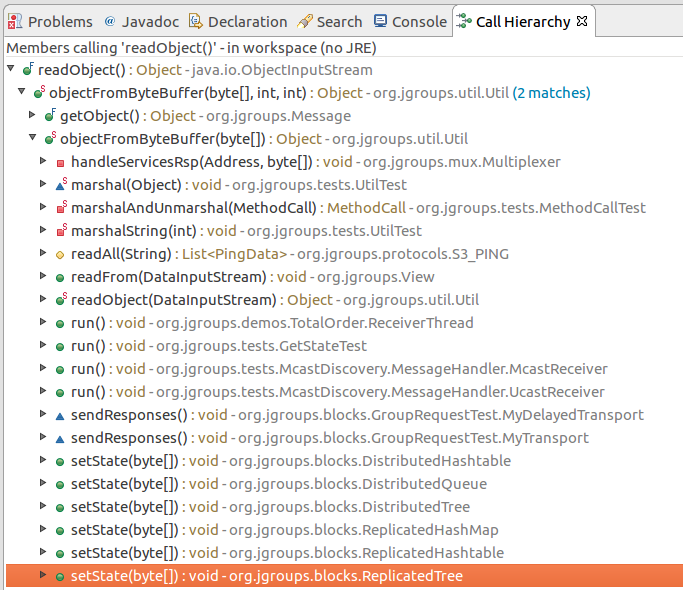Collapse the objectFromByteBuffer(byte[]) node
Image resolution: width=683 pixels, height=590 pixels.
(33, 138)
